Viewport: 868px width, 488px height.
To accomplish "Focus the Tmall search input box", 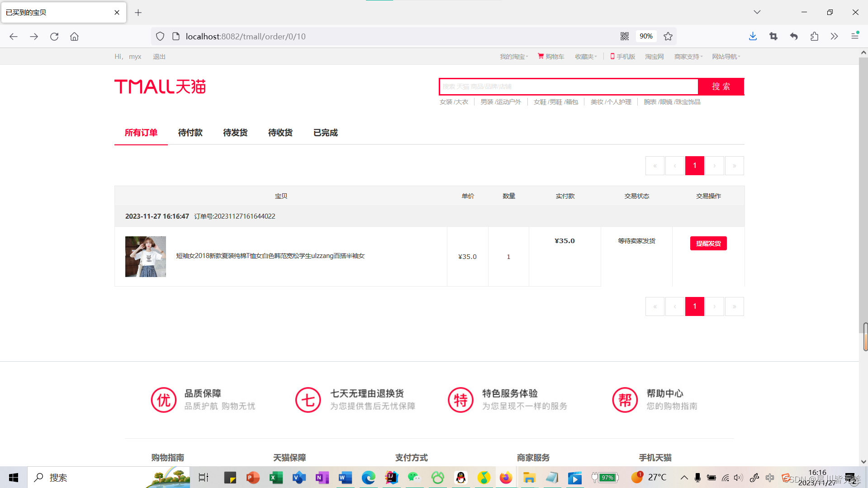I will click(x=569, y=86).
